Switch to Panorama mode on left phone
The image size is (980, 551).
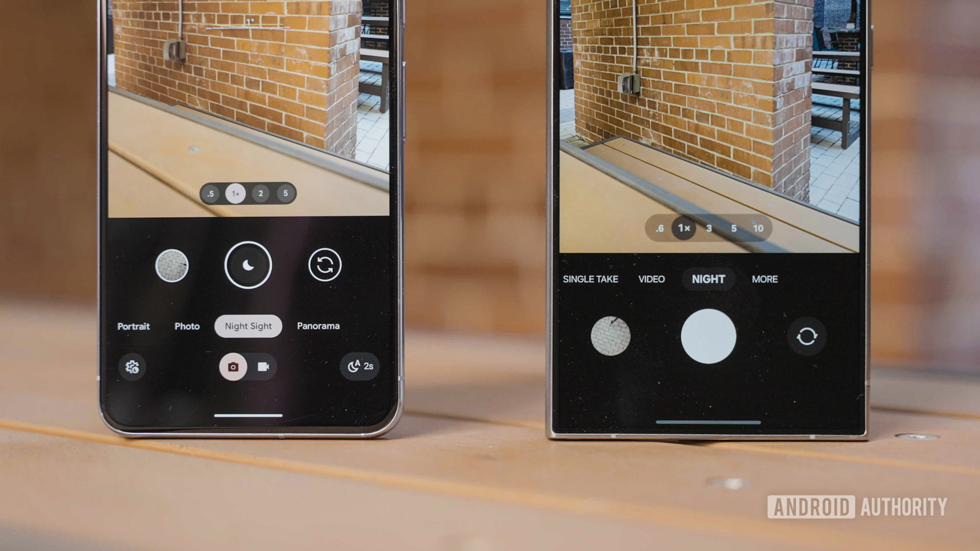[x=317, y=327]
